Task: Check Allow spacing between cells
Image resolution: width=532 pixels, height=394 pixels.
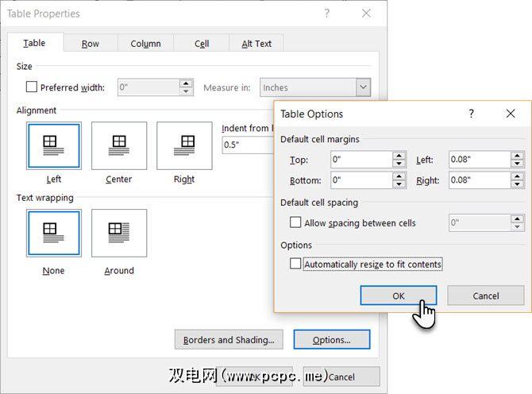Action: [x=295, y=222]
